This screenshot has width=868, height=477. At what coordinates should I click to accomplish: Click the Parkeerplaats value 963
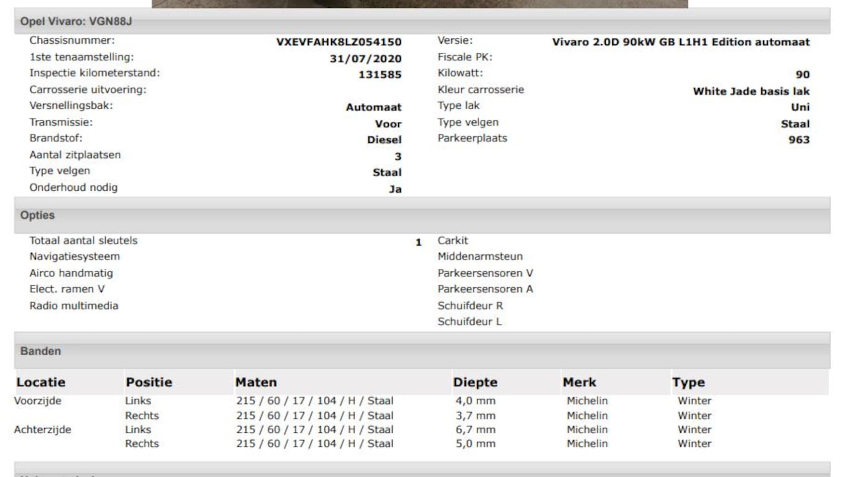pos(799,140)
